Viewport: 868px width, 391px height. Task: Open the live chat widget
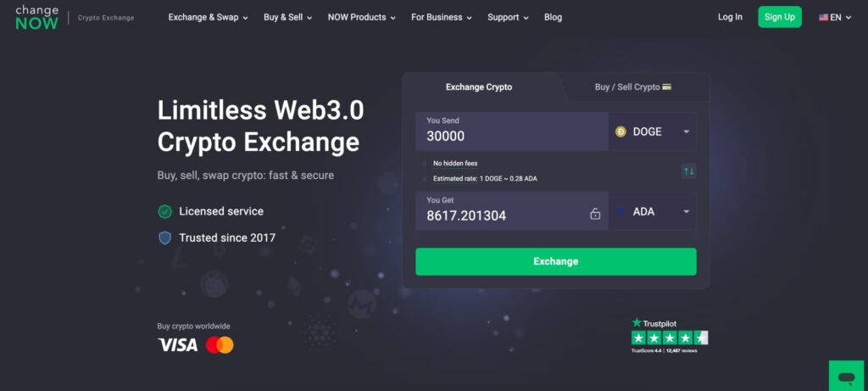(x=847, y=377)
